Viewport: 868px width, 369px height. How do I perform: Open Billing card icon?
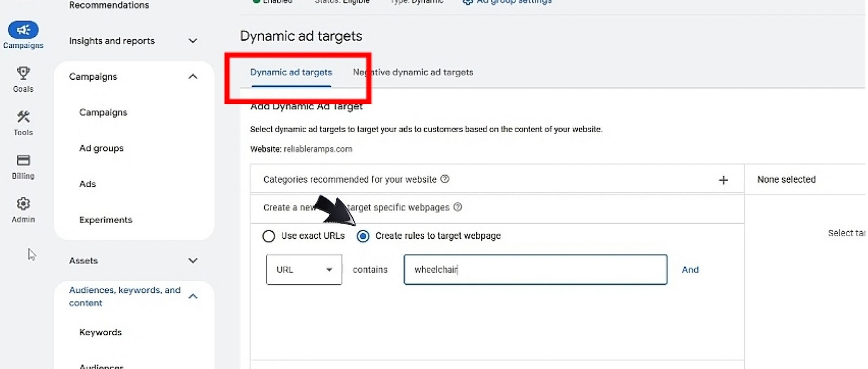click(x=23, y=160)
